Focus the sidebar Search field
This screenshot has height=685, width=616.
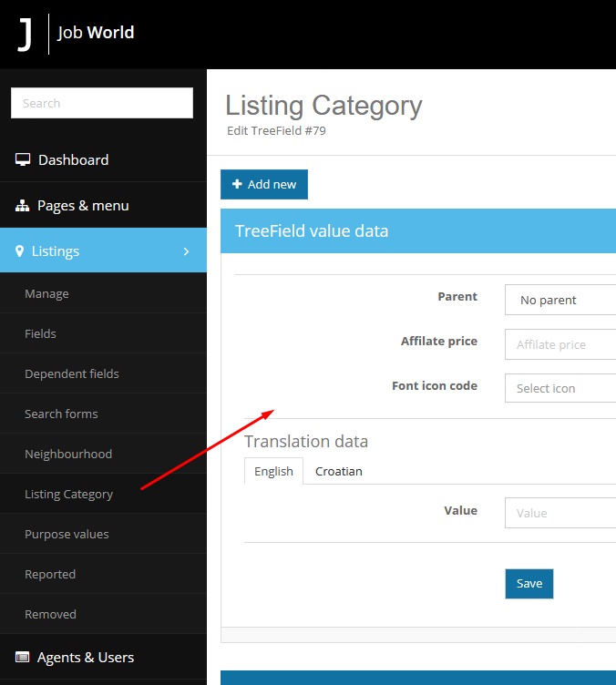(x=102, y=103)
